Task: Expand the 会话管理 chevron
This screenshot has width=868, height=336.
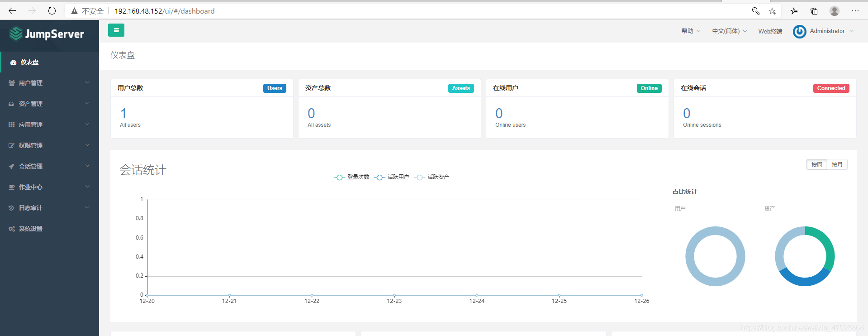Action: (87, 166)
